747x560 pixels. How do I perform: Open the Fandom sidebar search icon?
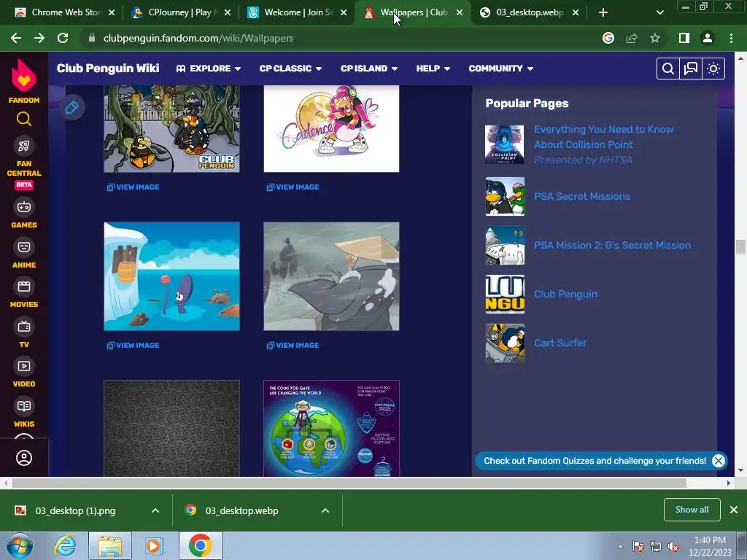24,119
